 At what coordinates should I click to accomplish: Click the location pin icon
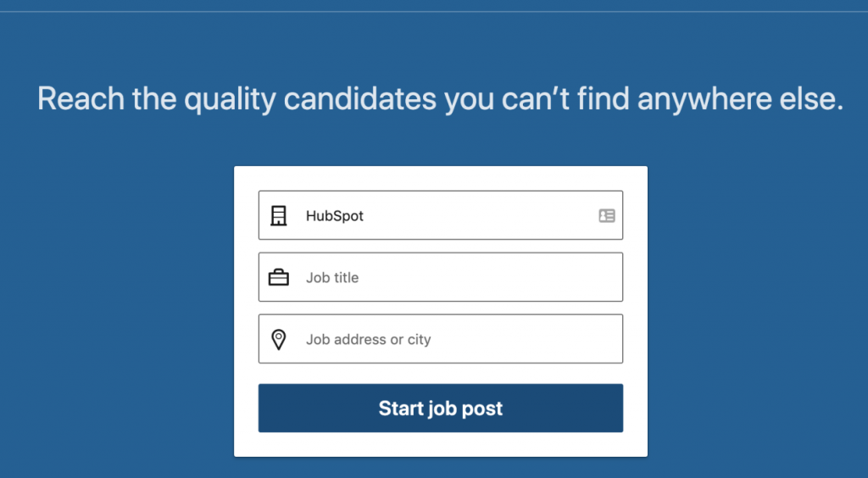[278, 339]
